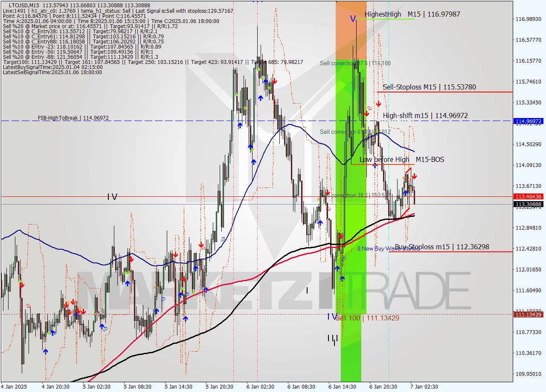Screen dimensions: 546x392
Task: Click the 'Time A:2025.01.06 04:00:00' line
Action: (111, 21)
